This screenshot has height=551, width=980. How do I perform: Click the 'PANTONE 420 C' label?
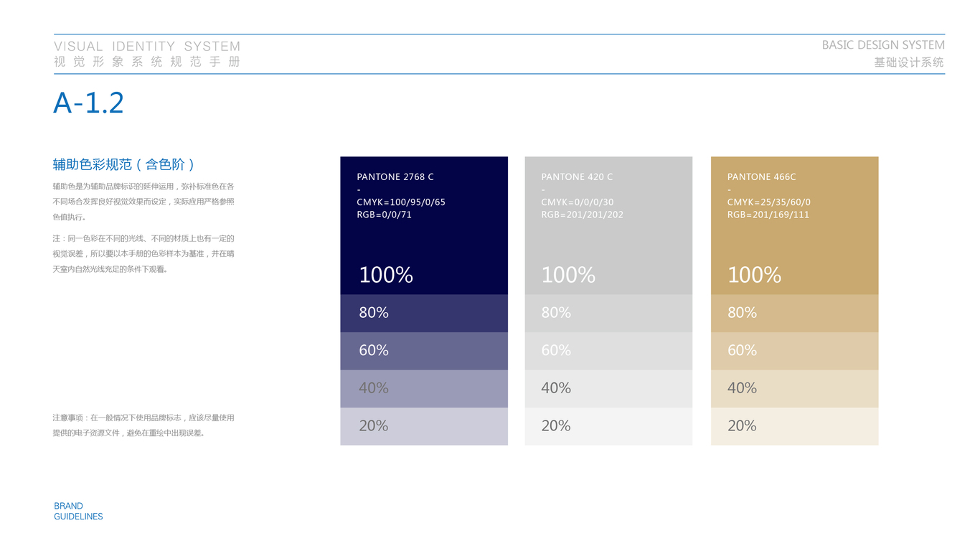(577, 176)
